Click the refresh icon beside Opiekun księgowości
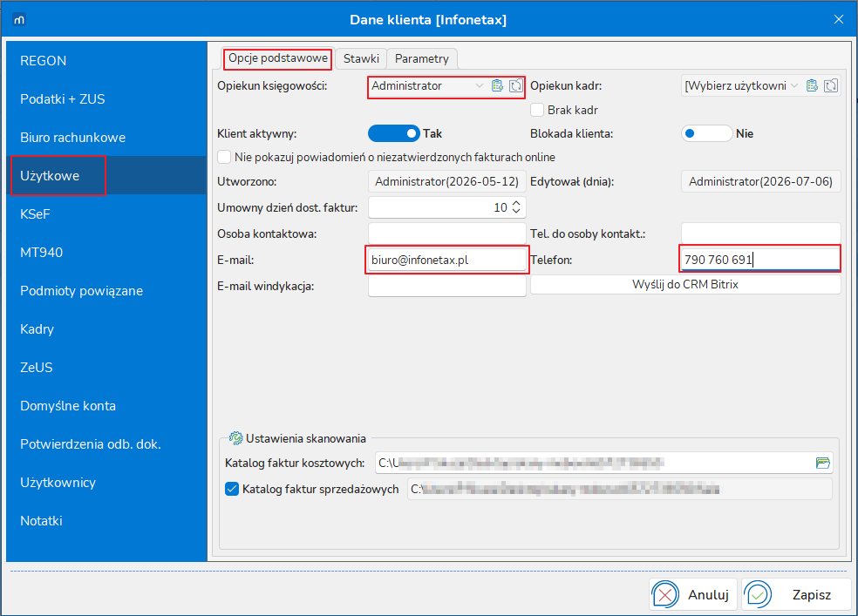Image resolution: width=858 pixels, height=616 pixels. 515,85
